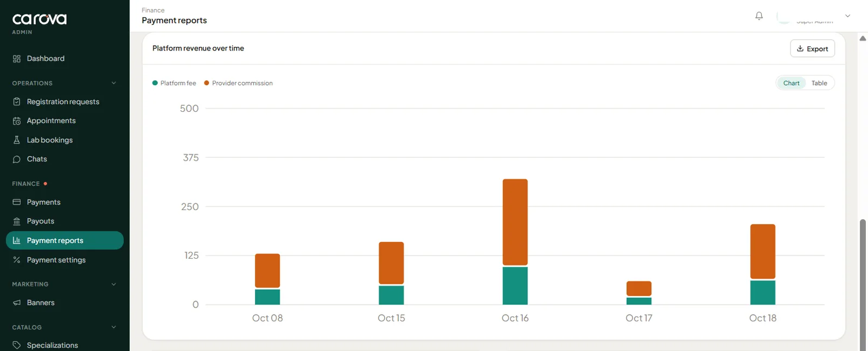Click the Platform revenue over time heading
Image resolution: width=868 pixels, height=351 pixels.
[x=198, y=48]
